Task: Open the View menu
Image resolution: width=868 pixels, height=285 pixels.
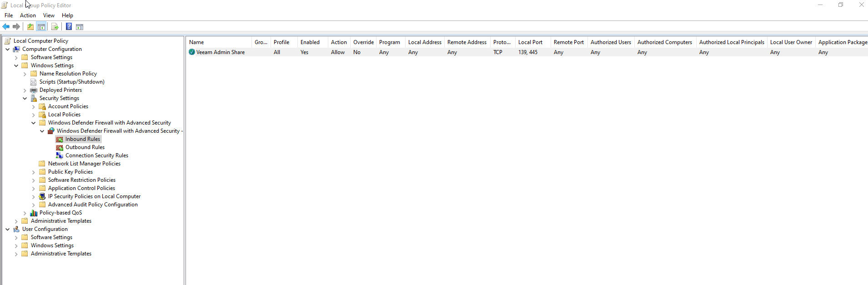Action: click(49, 15)
